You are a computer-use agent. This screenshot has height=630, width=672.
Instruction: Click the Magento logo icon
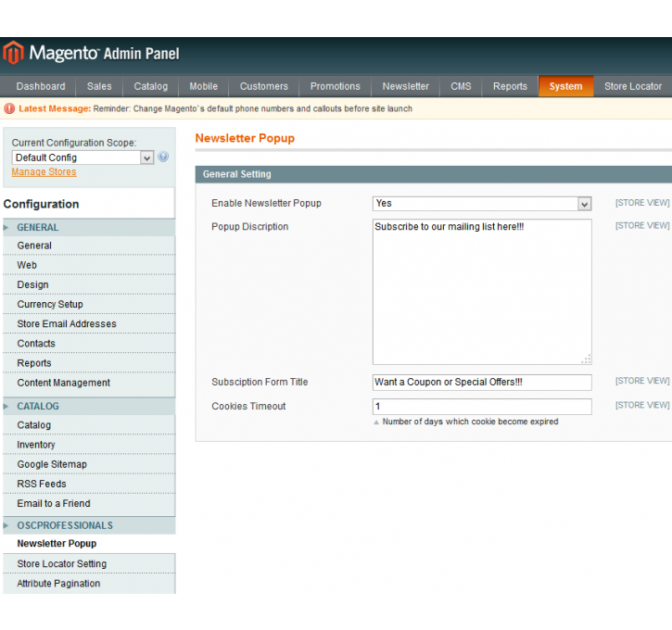pos(13,53)
